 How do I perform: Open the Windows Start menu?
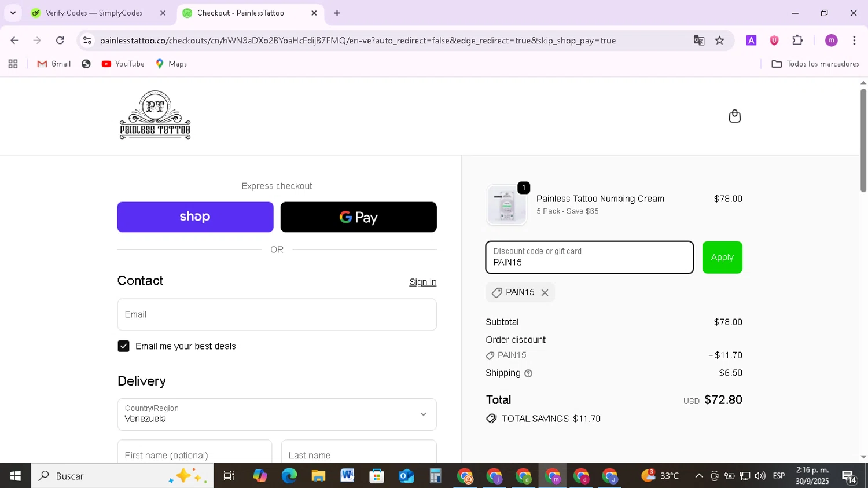point(16,476)
